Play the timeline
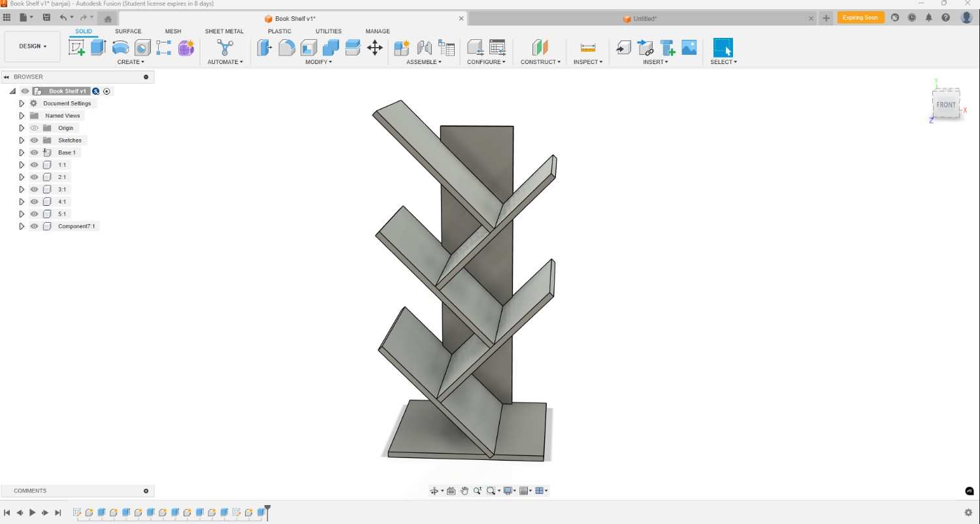980x524 pixels. tap(32, 513)
